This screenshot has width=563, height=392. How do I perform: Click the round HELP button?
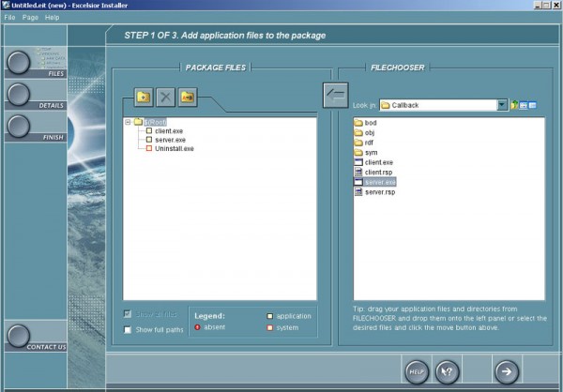pos(417,372)
